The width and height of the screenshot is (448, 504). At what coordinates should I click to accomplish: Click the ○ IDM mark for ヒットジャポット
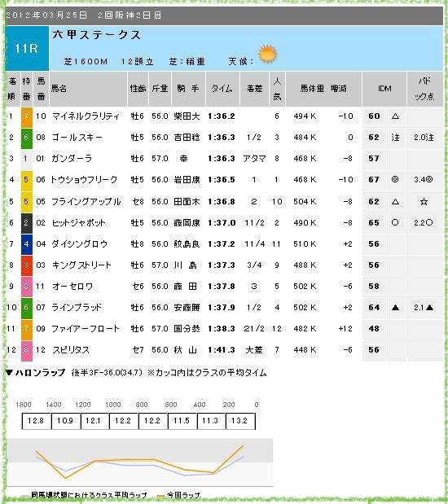[395, 223]
